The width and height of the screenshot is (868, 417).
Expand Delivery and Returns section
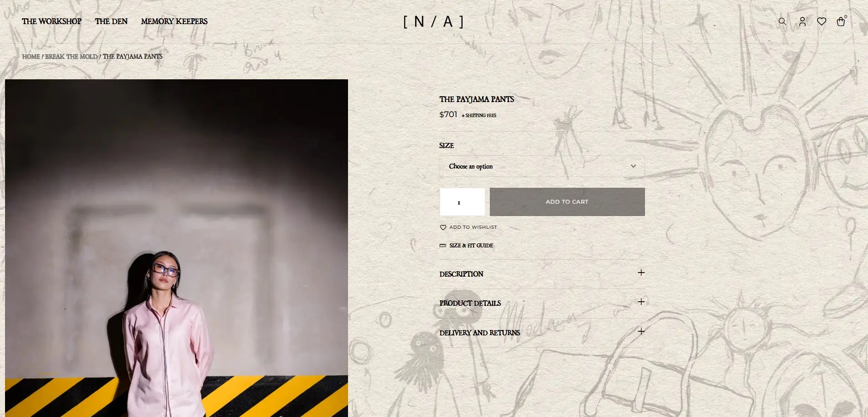[542, 333]
